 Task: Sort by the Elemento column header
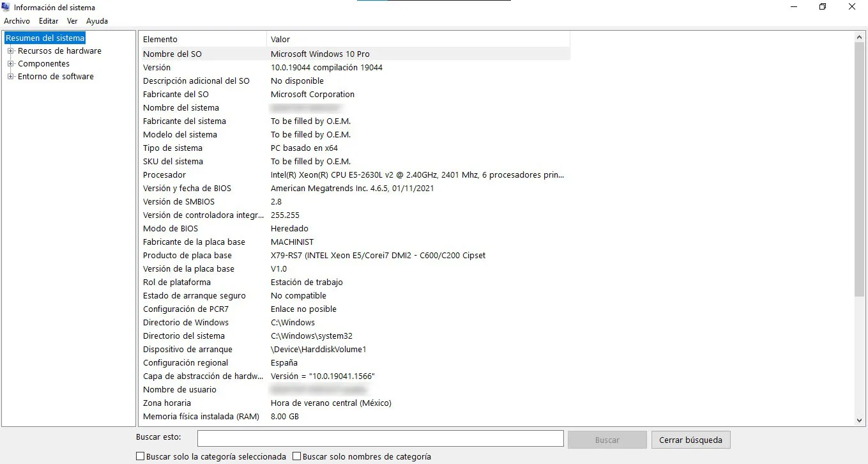click(203, 40)
